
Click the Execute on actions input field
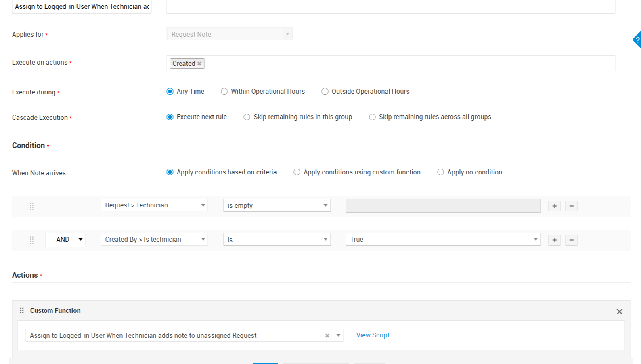pyautogui.click(x=404, y=64)
